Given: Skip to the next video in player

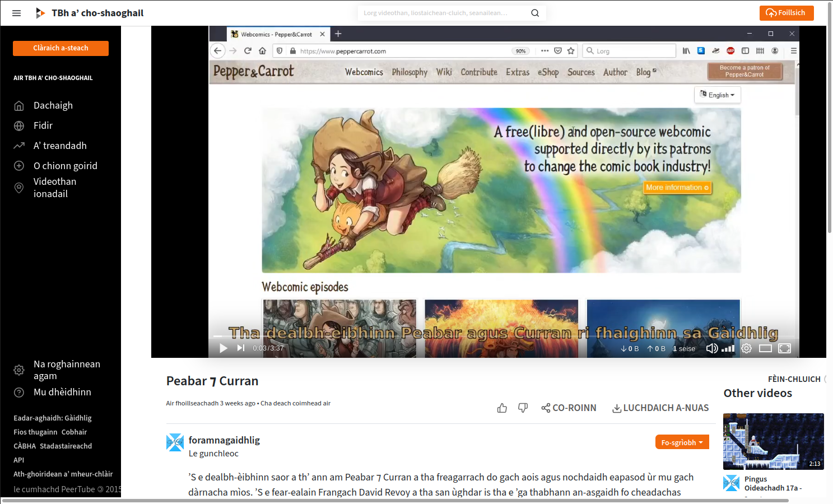Looking at the screenshot, I should point(241,348).
